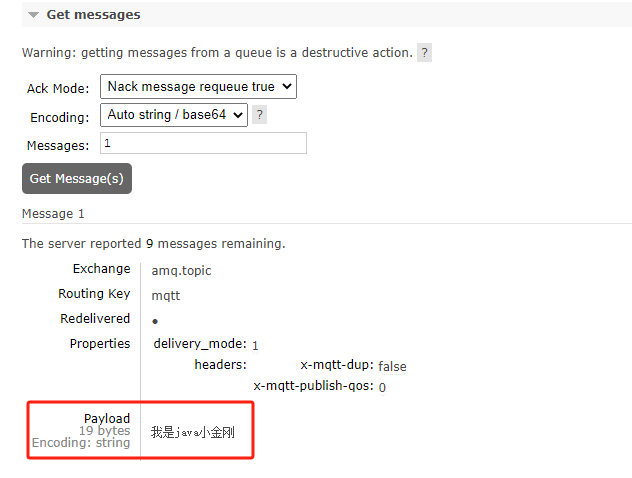Viewport: 632px width, 478px height.
Task: Collapse the Get messages section triangle
Action: (x=34, y=15)
